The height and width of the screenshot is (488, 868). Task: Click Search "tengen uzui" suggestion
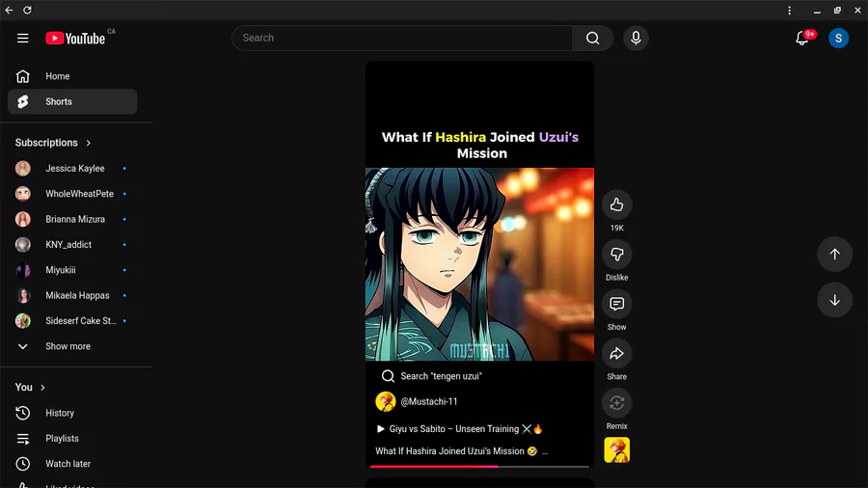coord(432,376)
